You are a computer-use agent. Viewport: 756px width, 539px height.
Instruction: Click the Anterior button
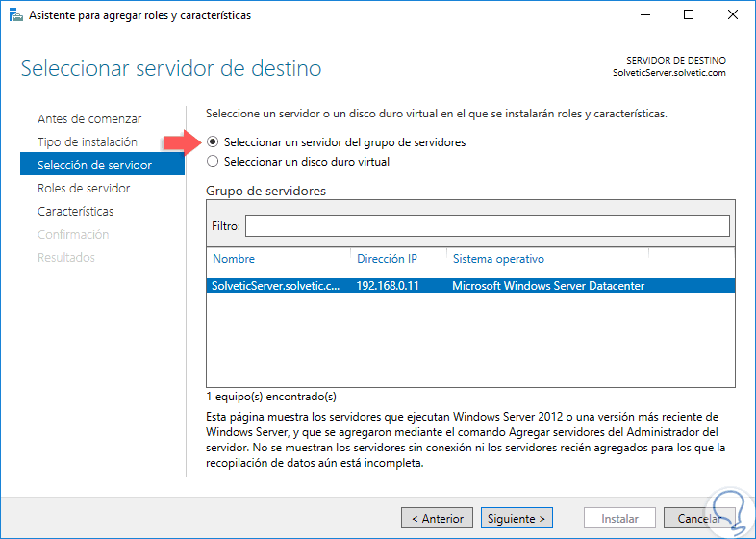438,518
